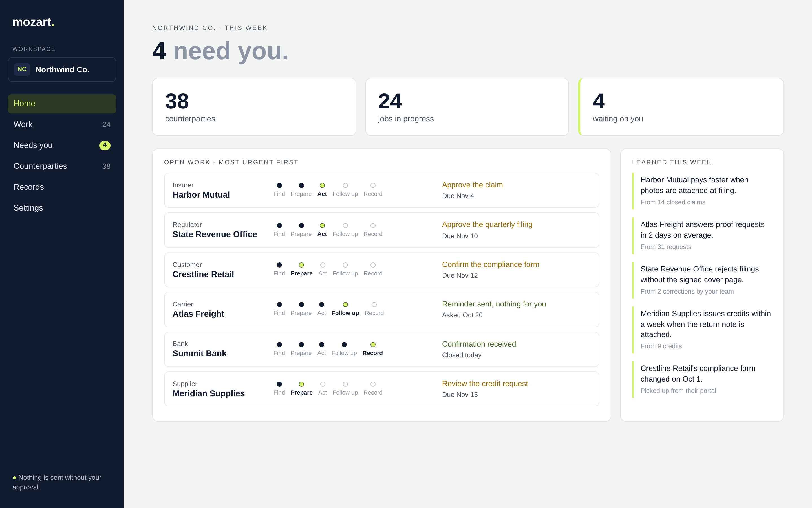Click Harbor Mutual's Record step dot
The image size is (812, 508).
(x=373, y=185)
